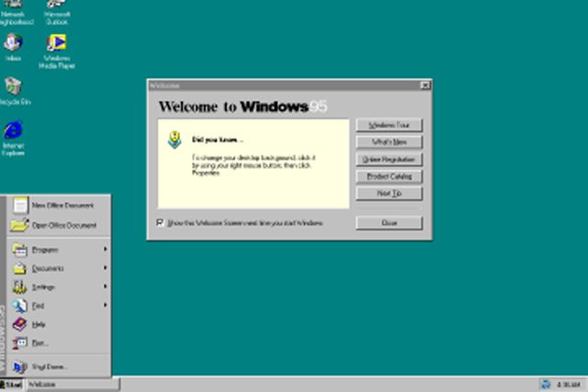Choose Open Office Document from Start menu
The width and height of the screenshot is (588, 392).
[59, 225]
